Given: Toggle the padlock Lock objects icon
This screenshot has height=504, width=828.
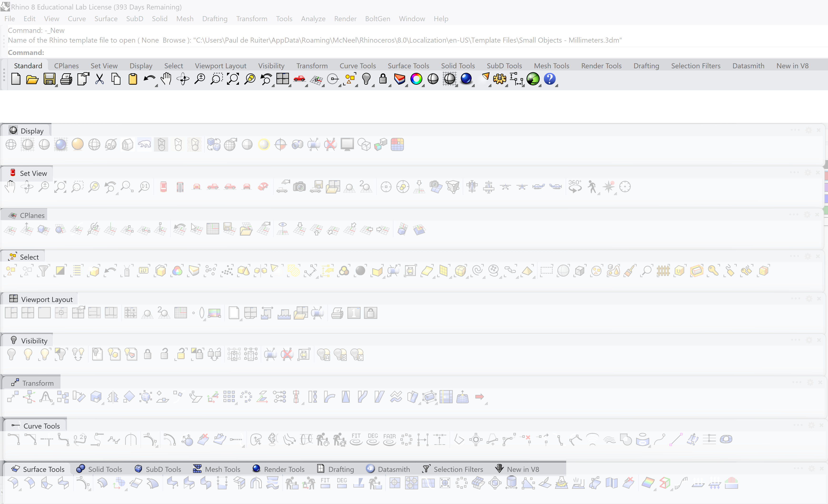Looking at the screenshot, I should click(383, 79).
